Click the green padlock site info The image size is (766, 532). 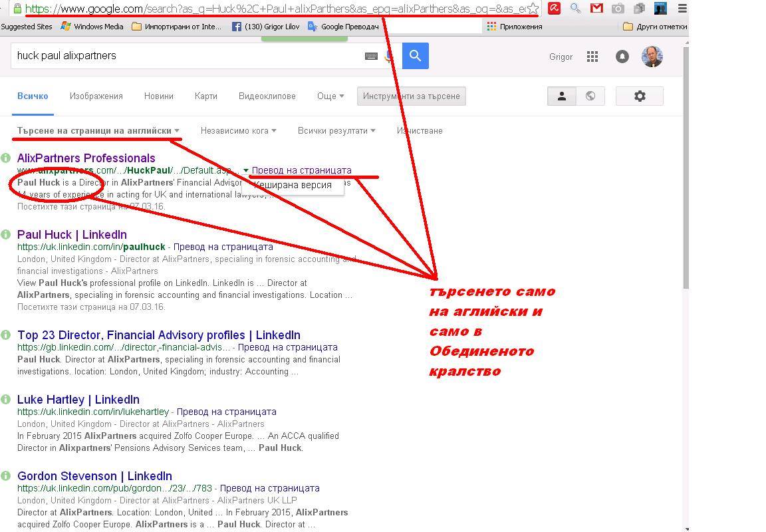coord(17,8)
